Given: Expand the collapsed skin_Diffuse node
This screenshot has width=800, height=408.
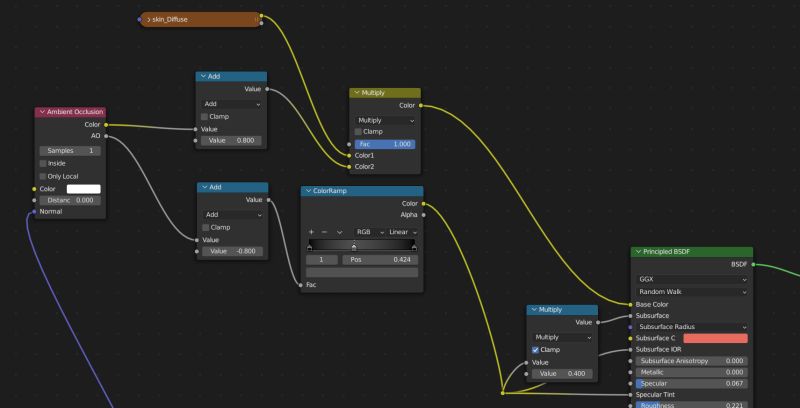Looking at the screenshot, I should [x=148, y=19].
